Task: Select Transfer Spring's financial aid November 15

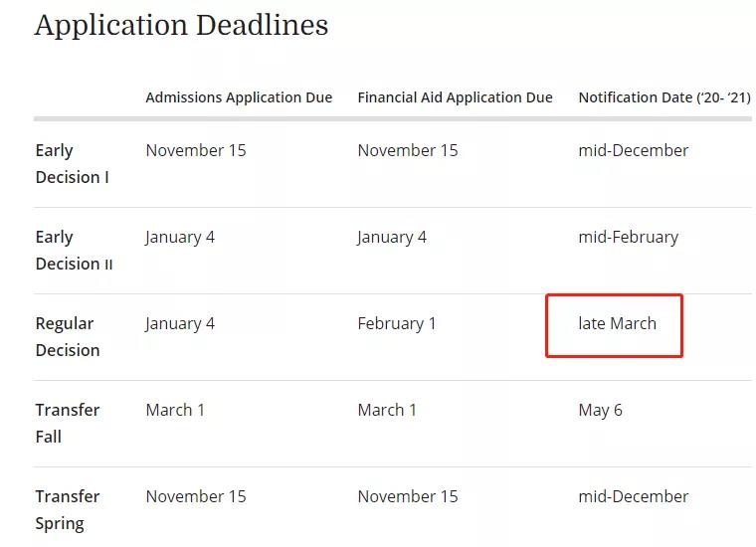Action: pyautogui.click(x=408, y=496)
